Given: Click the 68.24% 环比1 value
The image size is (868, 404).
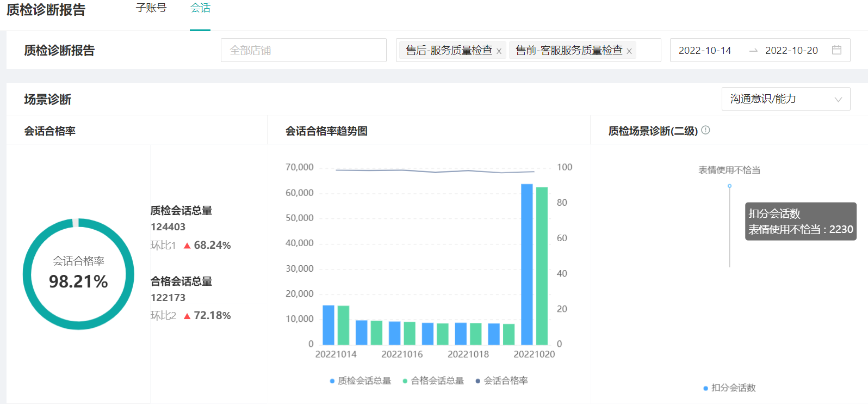Looking at the screenshot, I should click(212, 246).
